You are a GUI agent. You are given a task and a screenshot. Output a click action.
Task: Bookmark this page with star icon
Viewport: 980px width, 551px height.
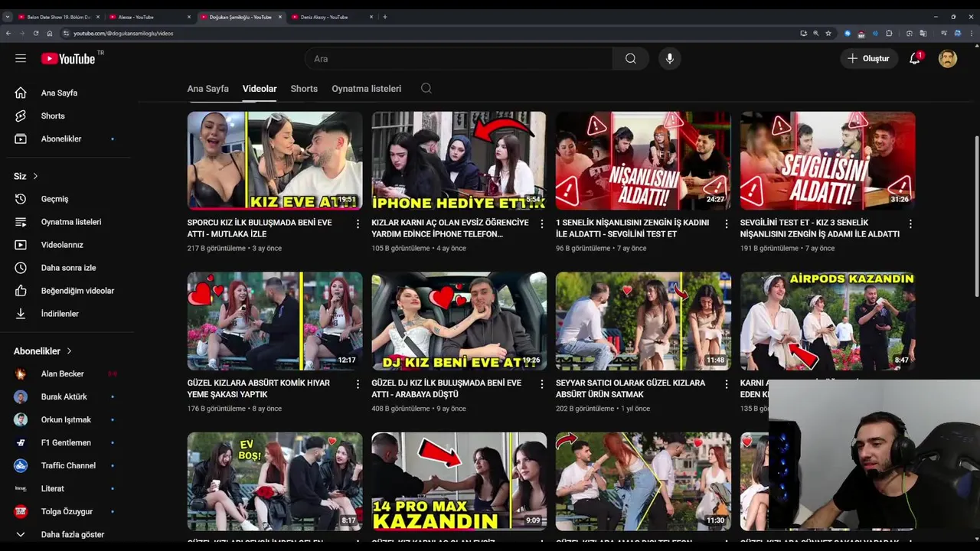click(x=828, y=34)
